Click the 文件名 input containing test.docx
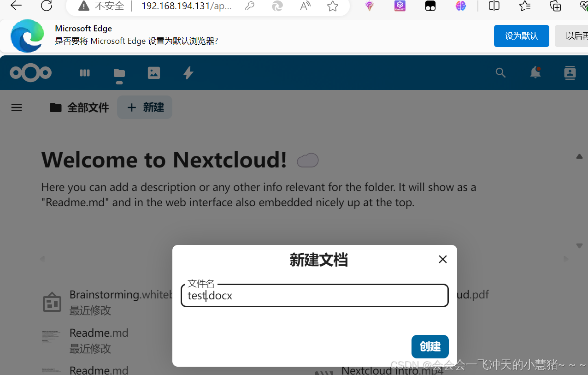 click(315, 295)
